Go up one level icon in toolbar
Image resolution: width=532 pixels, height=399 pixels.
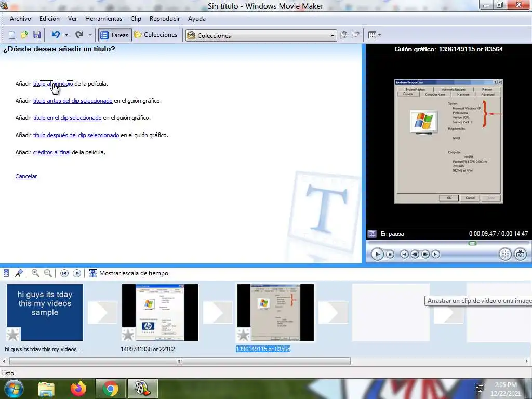pos(344,35)
